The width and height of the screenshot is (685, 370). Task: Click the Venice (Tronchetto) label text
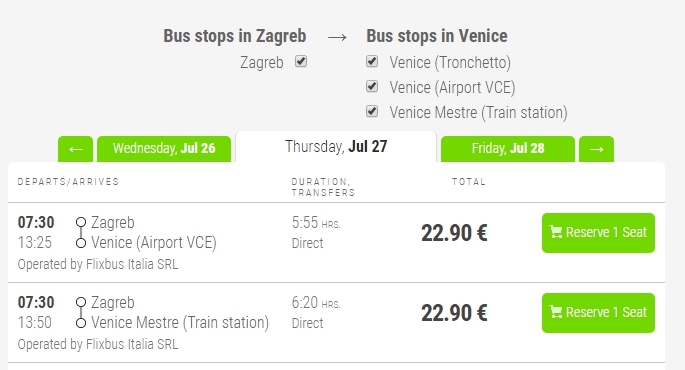(450, 62)
